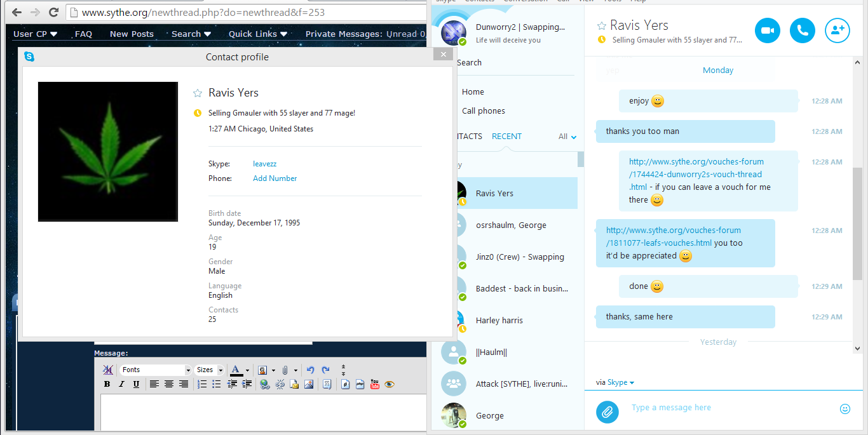This screenshot has width=868, height=435.
Task: Open the Fonts dropdown
Action: click(156, 370)
